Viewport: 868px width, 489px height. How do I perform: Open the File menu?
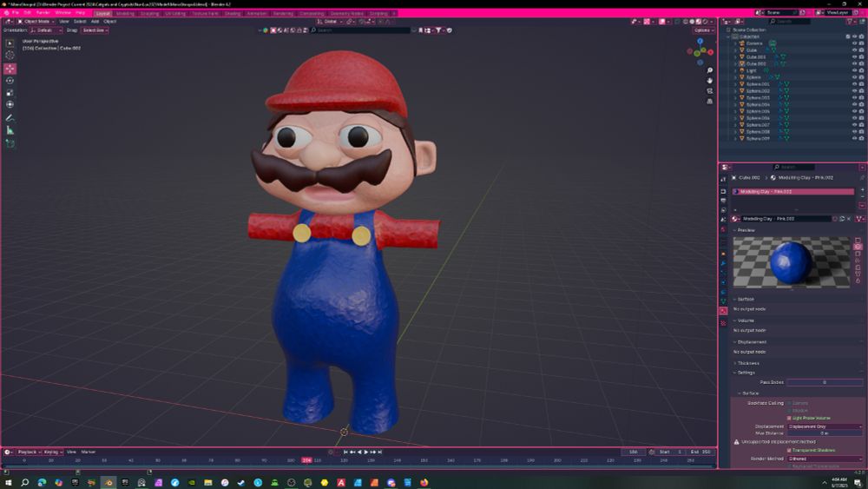point(16,13)
